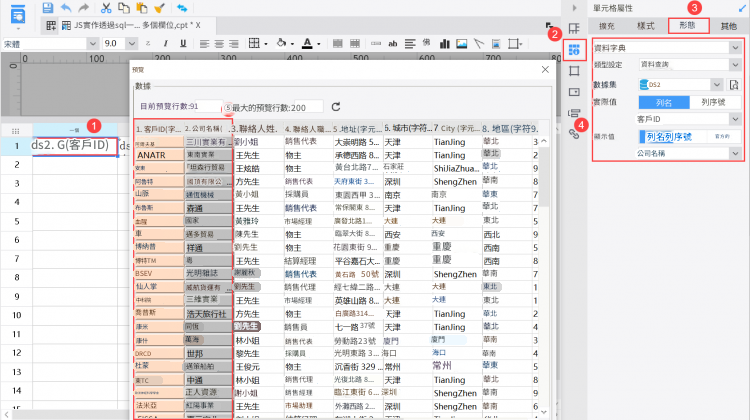
Task: Toggle Italic formatting
Action: (165, 44)
